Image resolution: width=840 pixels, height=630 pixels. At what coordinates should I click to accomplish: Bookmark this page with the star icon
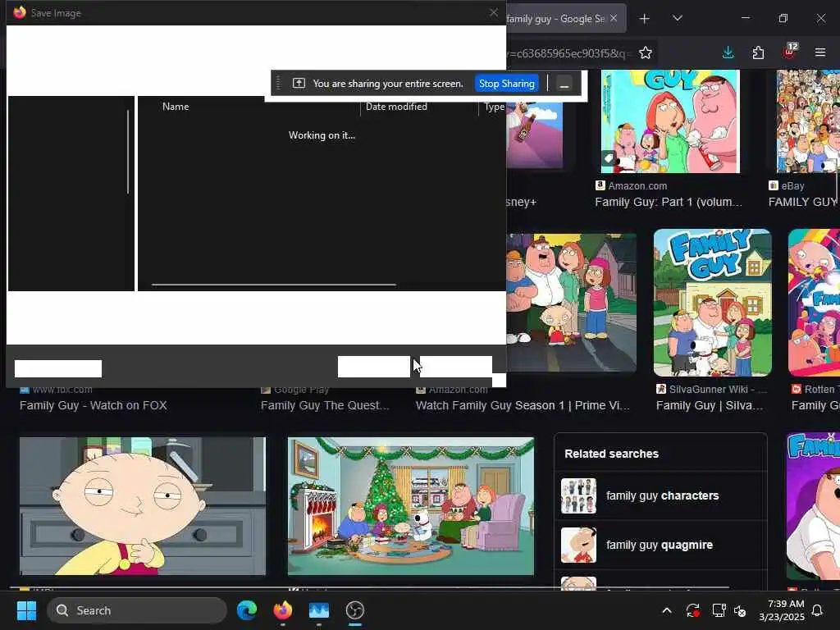pos(646,52)
